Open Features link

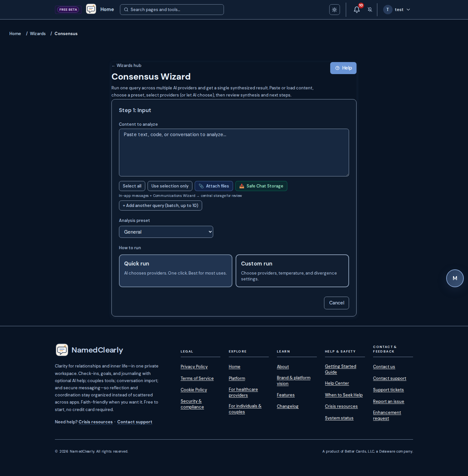pos(286,395)
